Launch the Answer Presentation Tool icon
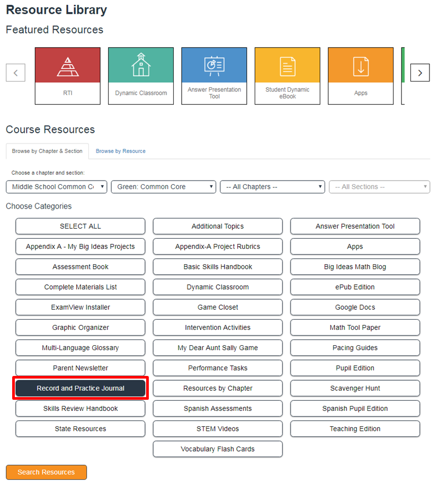 (x=214, y=66)
